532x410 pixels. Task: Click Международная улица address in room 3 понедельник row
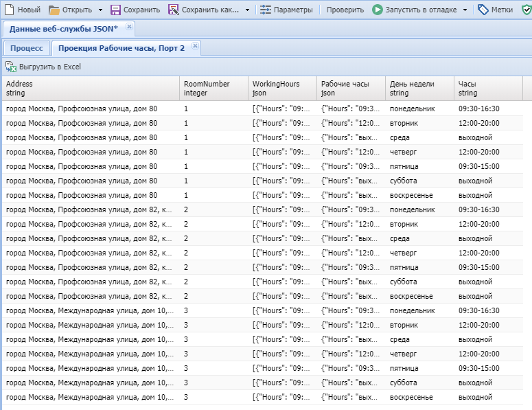pos(90,310)
